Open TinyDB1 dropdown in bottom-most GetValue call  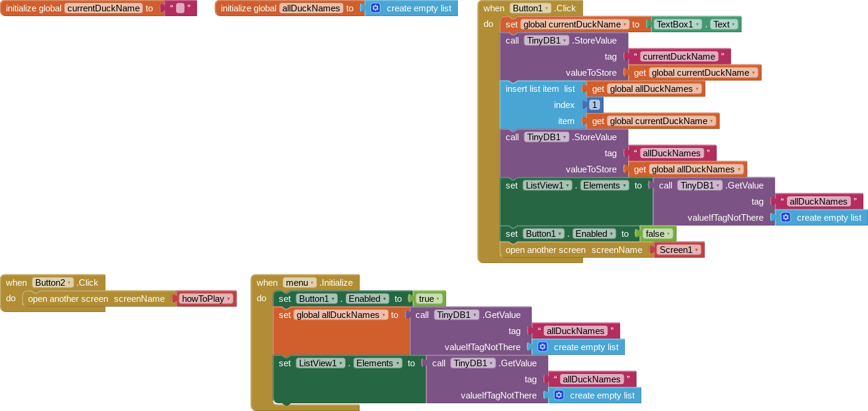pos(473,363)
